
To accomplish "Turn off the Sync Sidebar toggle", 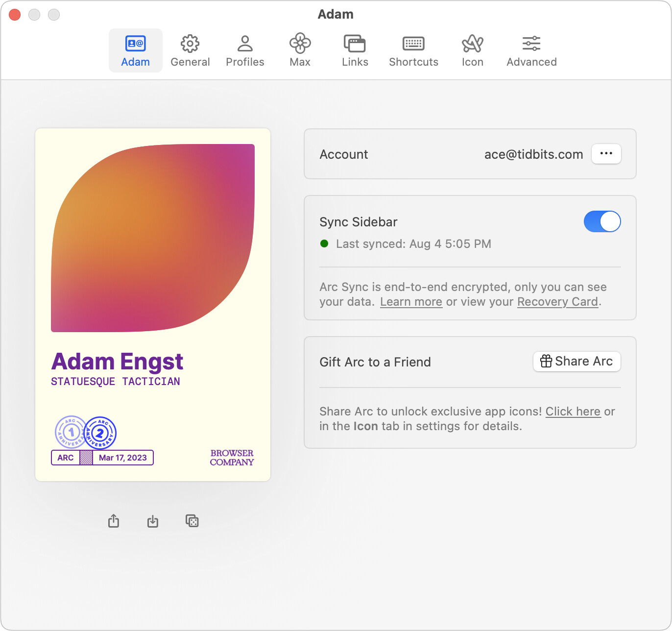I will coord(602,221).
